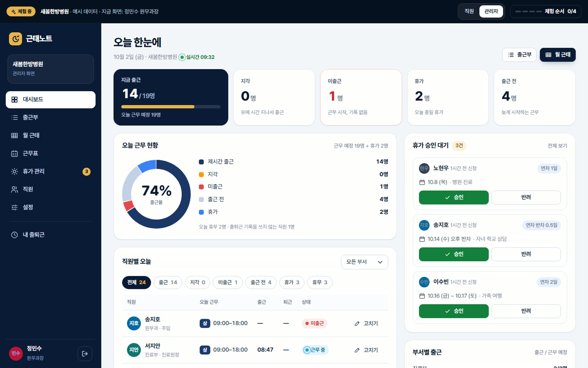Switch to 관리자 view mode
Image resolution: width=588 pixels, height=368 pixels.
[491, 11]
